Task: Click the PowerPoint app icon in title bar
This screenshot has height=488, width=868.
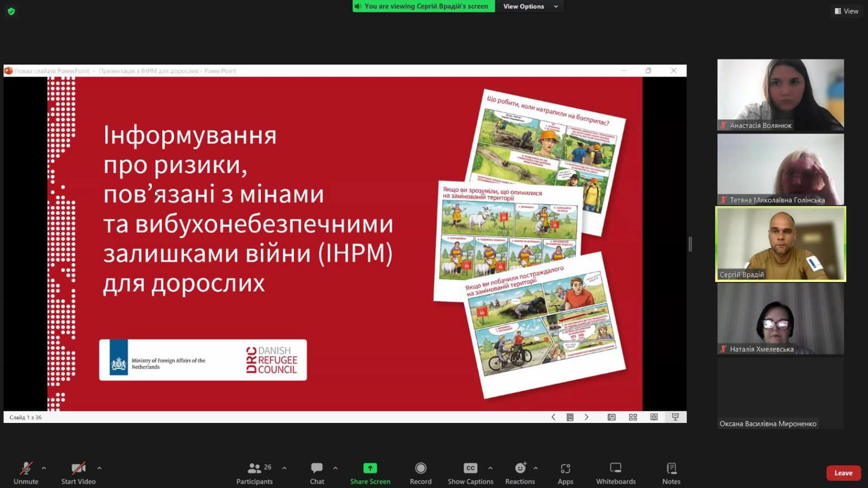Action: (x=9, y=70)
